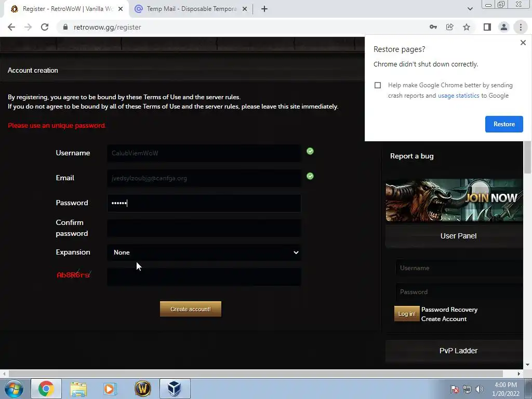
Task: Reload the retrowow.gg page
Action: click(45, 27)
